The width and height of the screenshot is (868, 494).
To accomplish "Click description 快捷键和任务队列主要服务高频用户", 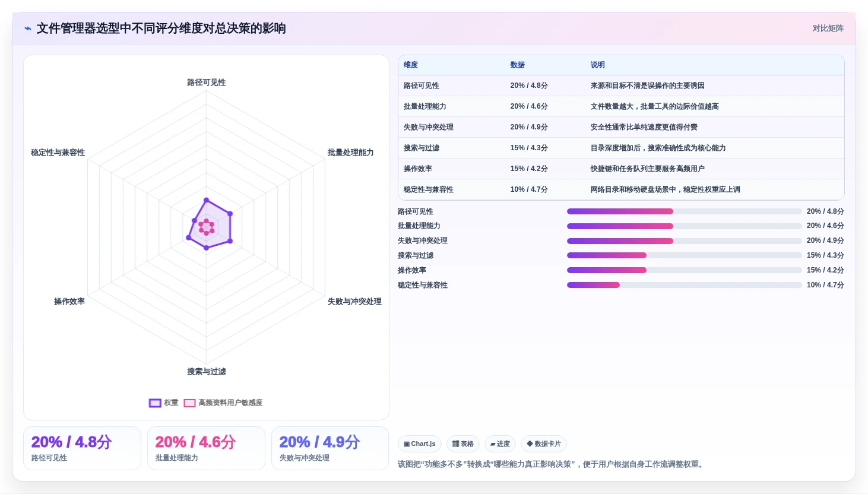I will click(x=648, y=169).
